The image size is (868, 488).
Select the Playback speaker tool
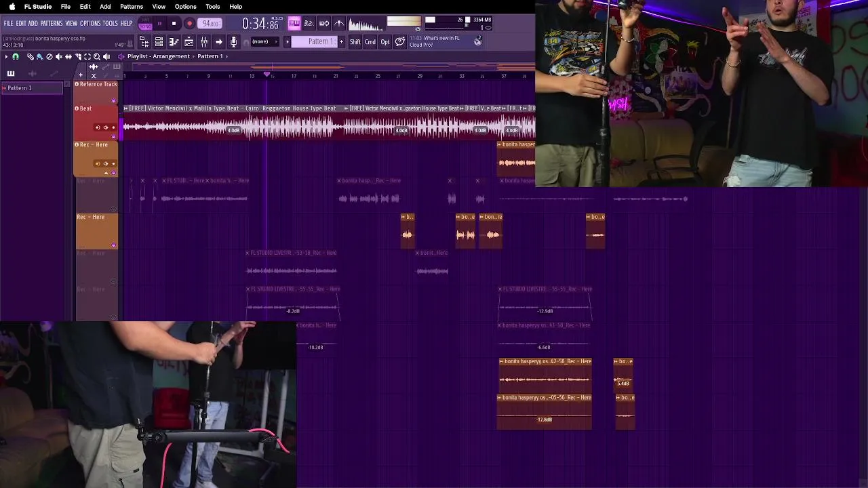[x=106, y=57]
